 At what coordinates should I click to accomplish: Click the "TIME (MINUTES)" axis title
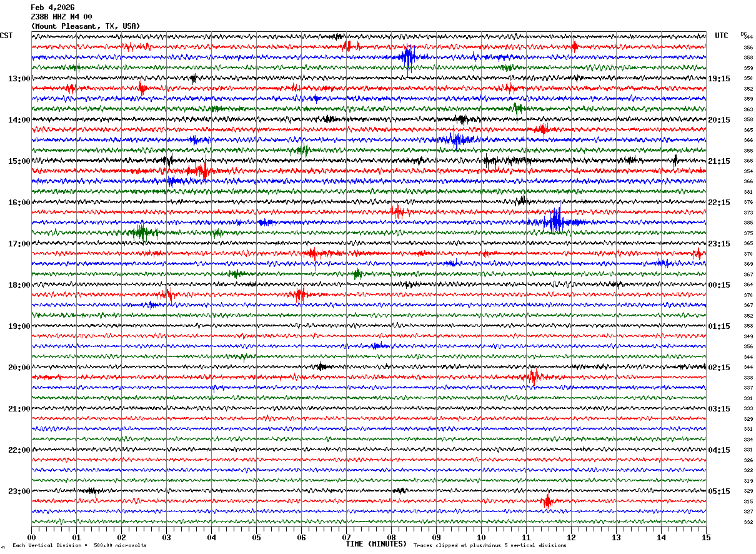click(x=376, y=544)
